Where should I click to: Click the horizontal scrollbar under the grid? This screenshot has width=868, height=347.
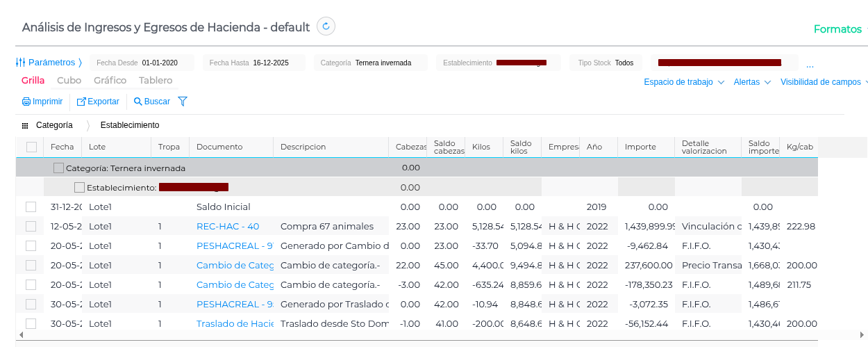(417, 335)
